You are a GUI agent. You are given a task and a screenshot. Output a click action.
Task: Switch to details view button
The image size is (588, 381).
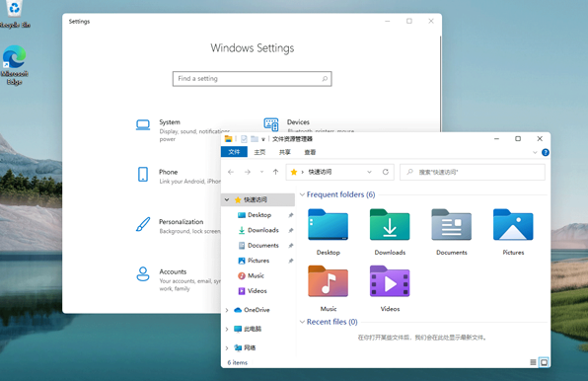pyautogui.click(x=533, y=362)
